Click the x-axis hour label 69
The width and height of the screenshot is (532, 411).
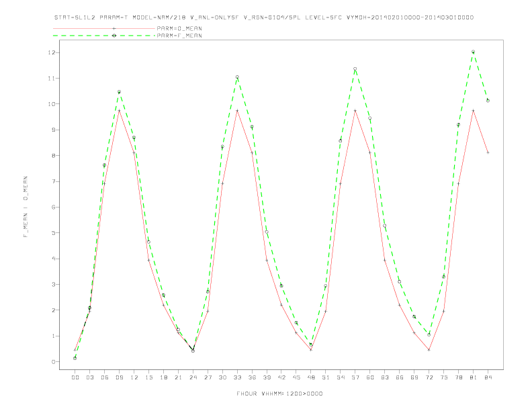pos(414,377)
